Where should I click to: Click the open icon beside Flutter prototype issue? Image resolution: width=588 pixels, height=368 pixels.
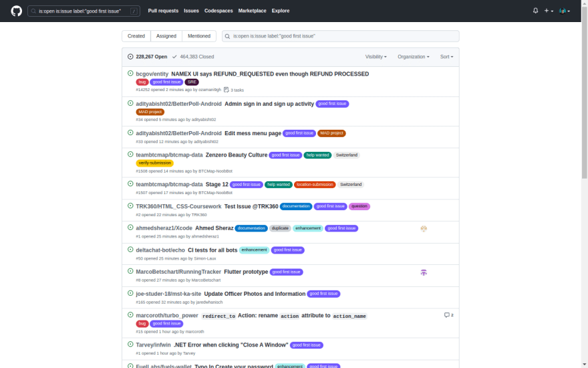coord(130,271)
